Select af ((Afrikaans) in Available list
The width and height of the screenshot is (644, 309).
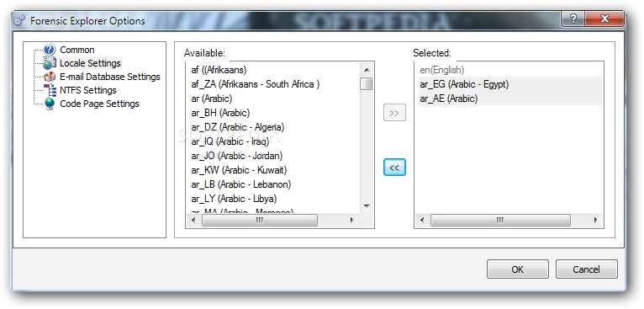[219, 70]
